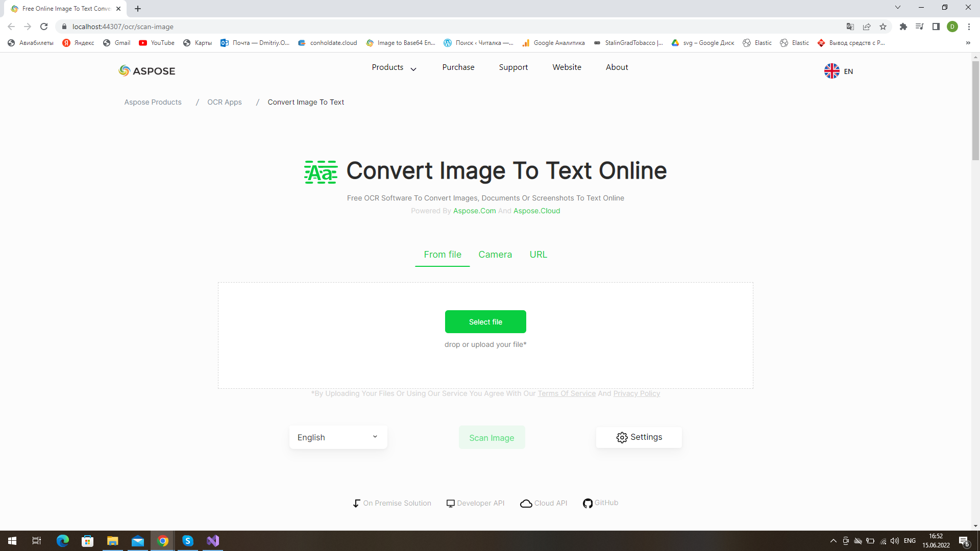Open Visual Studio from the taskbar
This screenshot has height=551, width=980.
coord(213,541)
